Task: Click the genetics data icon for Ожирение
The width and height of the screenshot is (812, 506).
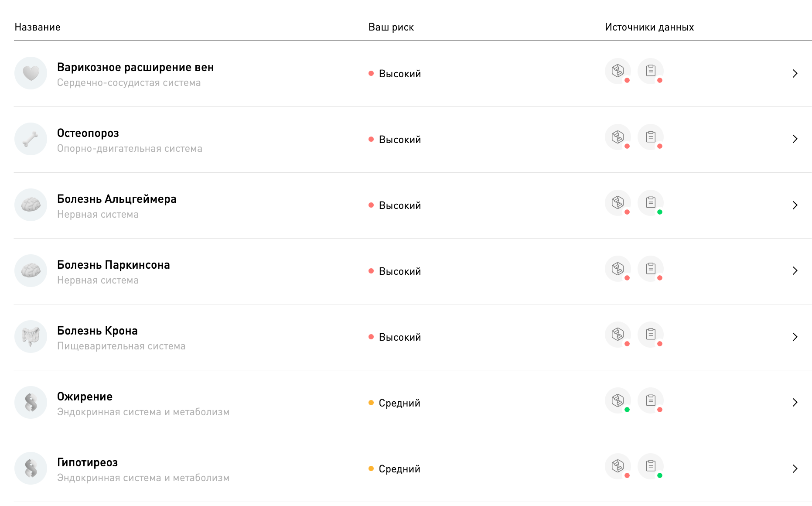Action: tap(618, 400)
